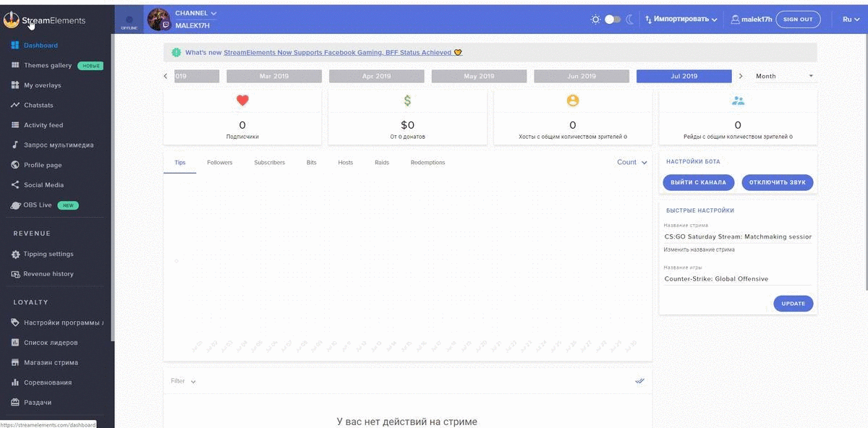
Task: Click the stream store icon
Action: pyautogui.click(x=15, y=362)
